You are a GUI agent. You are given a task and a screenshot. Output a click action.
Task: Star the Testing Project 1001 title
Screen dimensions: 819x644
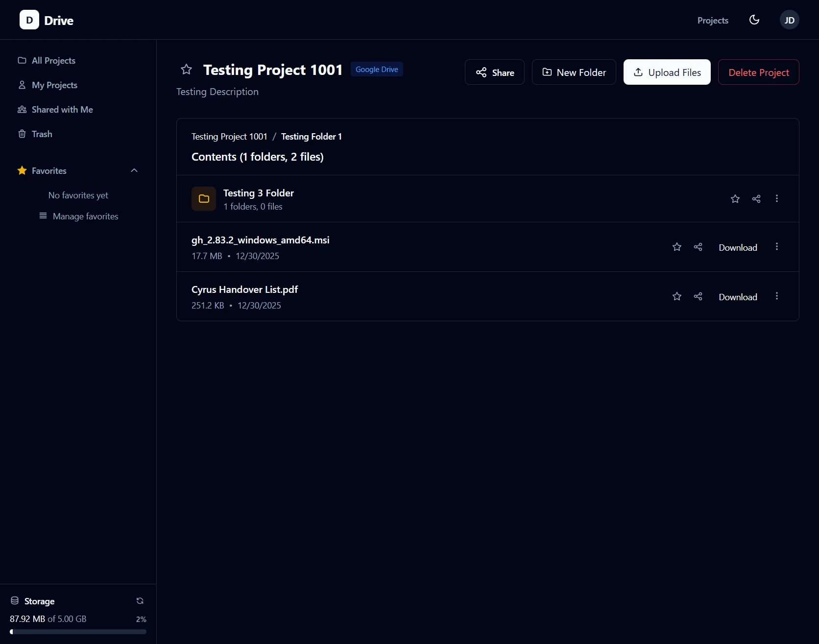coord(186,70)
